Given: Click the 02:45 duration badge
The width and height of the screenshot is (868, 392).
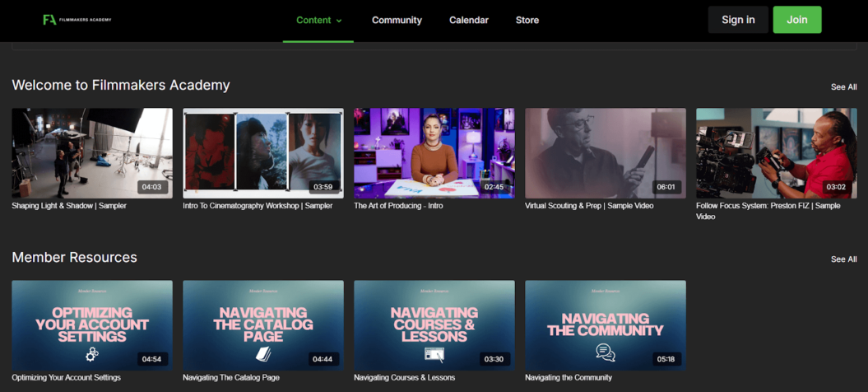Looking at the screenshot, I should tap(494, 187).
